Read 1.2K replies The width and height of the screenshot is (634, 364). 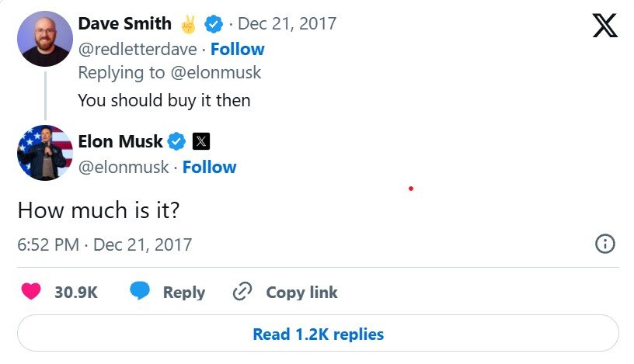click(x=318, y=333)
